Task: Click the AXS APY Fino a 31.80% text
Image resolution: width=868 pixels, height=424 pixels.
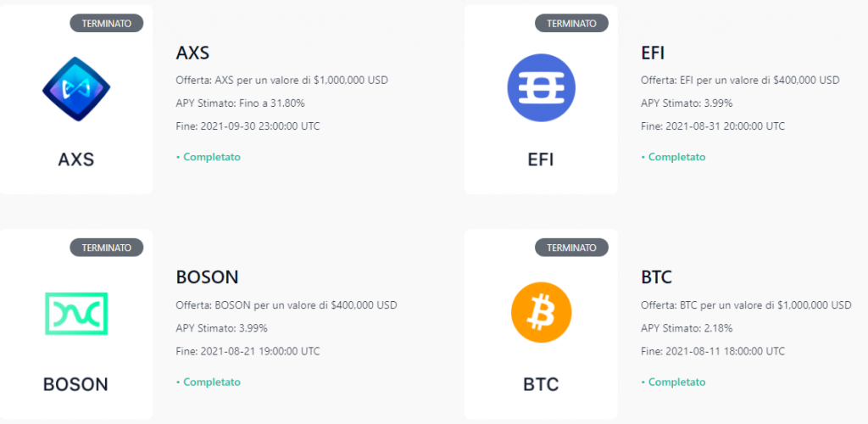Action: pyautogui.click(x=240, y=103)
